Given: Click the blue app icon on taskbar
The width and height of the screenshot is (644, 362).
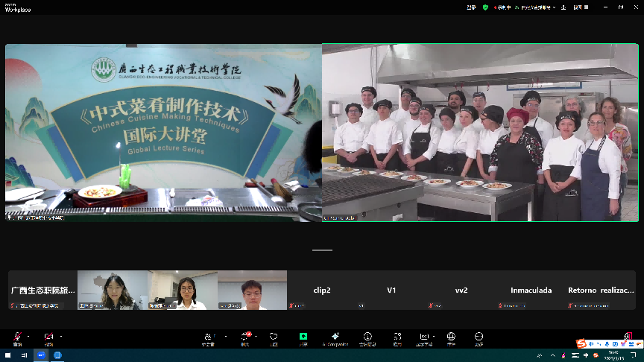Looking at the screenshot, I should pos(57,355).
